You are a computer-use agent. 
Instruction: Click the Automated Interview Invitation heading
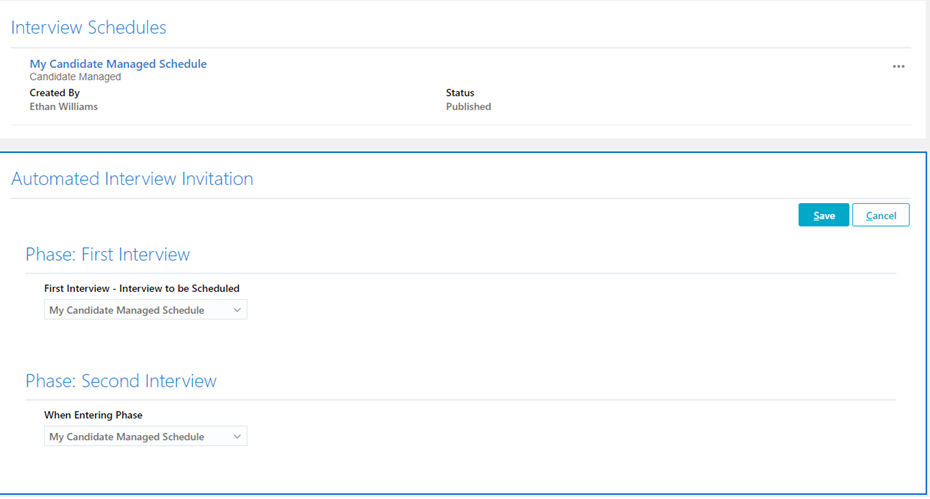tap(132, 179)
